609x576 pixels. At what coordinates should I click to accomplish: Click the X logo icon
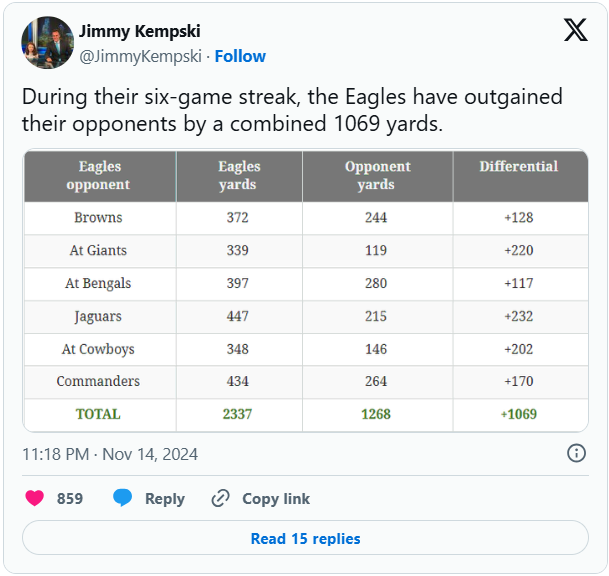click(x=576, y=30)
